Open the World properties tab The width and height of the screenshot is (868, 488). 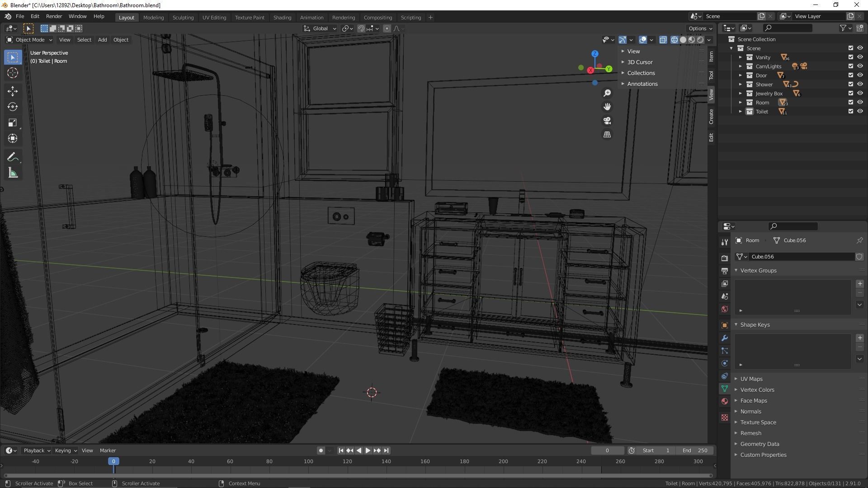[725, 309]
